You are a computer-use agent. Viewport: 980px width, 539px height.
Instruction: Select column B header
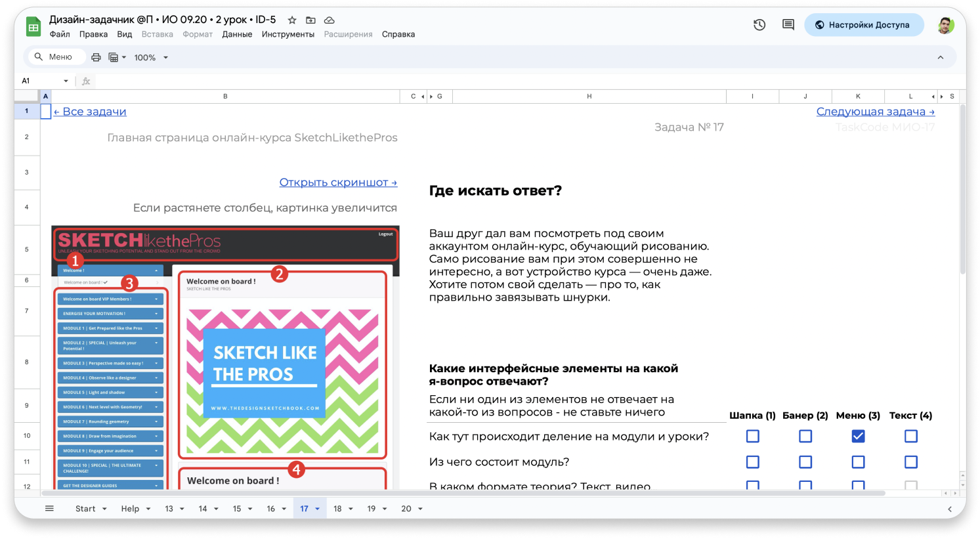pos(225,97)
